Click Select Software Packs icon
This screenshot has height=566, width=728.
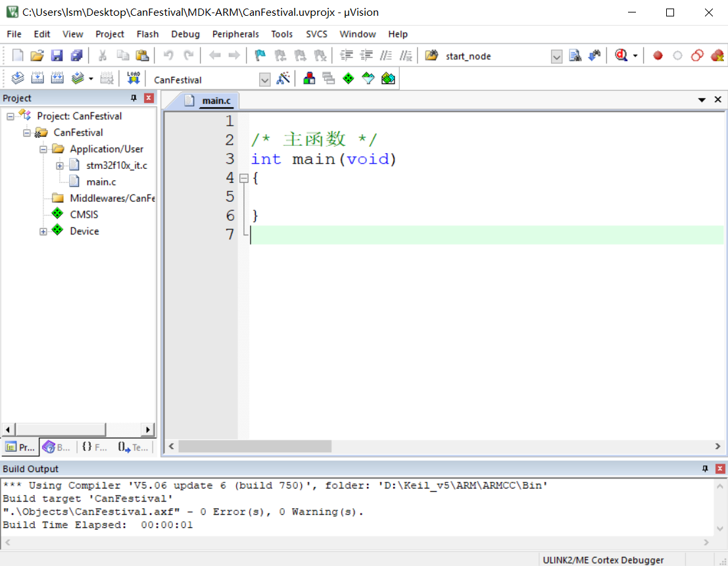point(368,78)
